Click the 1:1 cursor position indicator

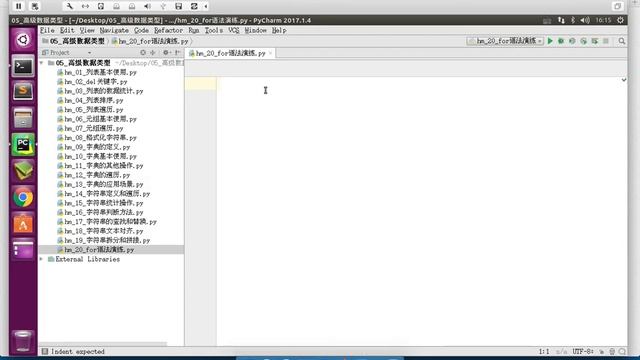[544, 351]
